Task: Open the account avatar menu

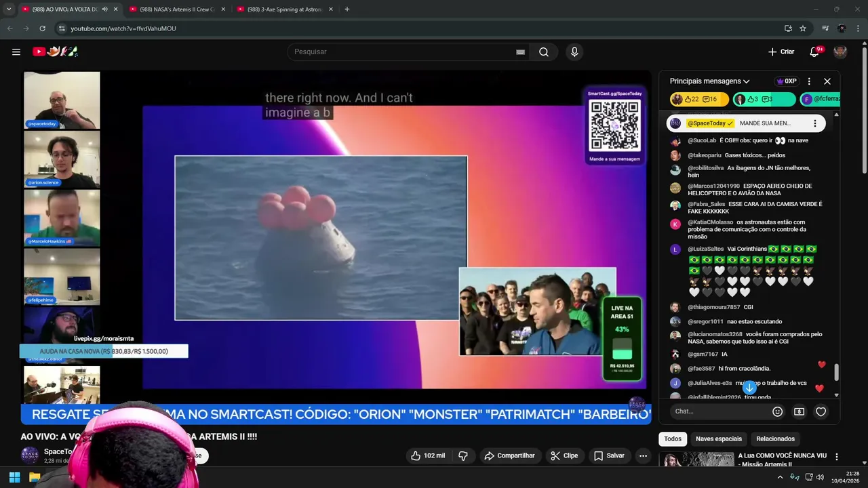Action: (x=840, y=52)
